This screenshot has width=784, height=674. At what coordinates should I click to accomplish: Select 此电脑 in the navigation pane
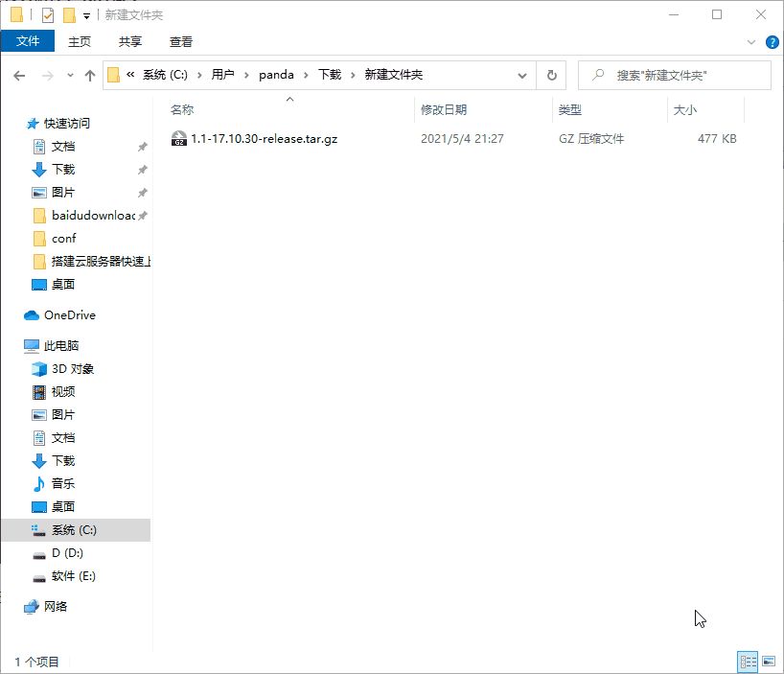pos(61,345)
